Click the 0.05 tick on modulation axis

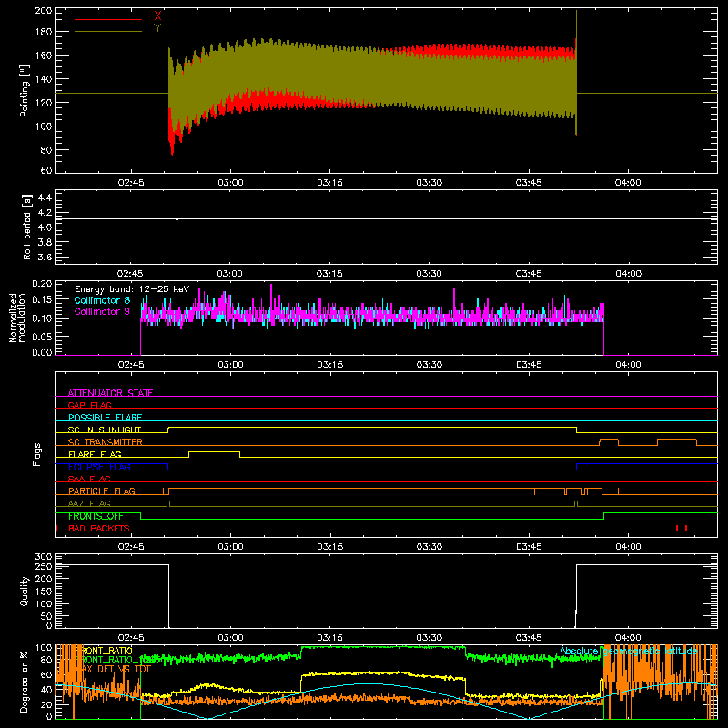click(x=42, y=336)
